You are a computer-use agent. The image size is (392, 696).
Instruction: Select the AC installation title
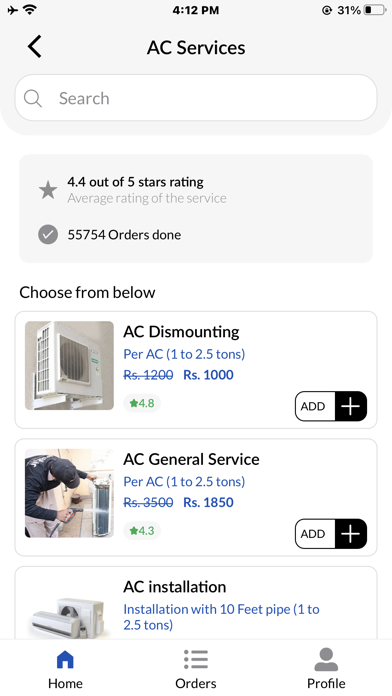point(175,587)
